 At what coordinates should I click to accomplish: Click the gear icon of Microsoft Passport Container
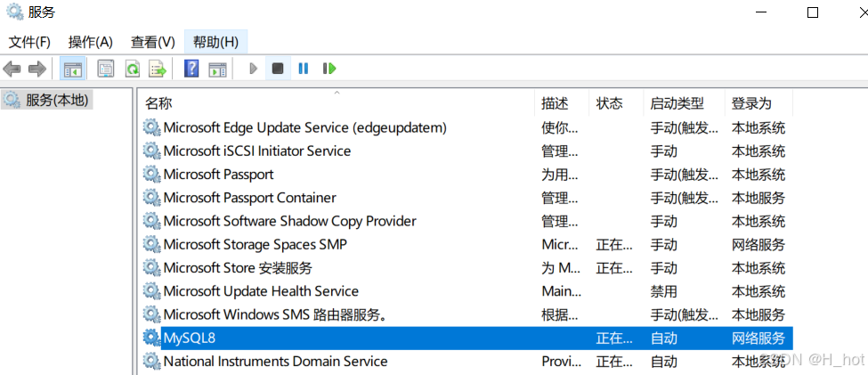tap(150, 197)
